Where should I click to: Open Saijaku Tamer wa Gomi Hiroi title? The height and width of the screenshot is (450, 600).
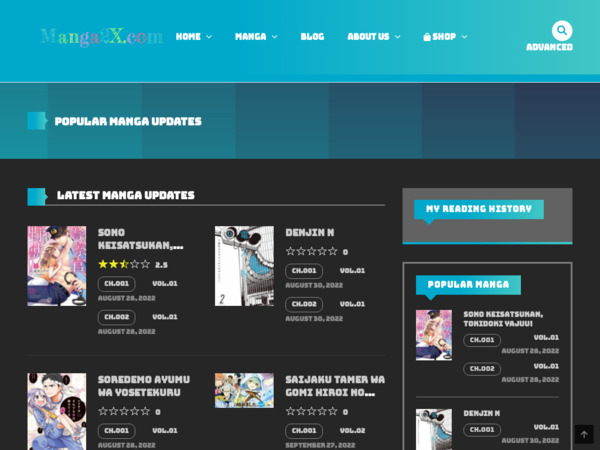(335, 386)
